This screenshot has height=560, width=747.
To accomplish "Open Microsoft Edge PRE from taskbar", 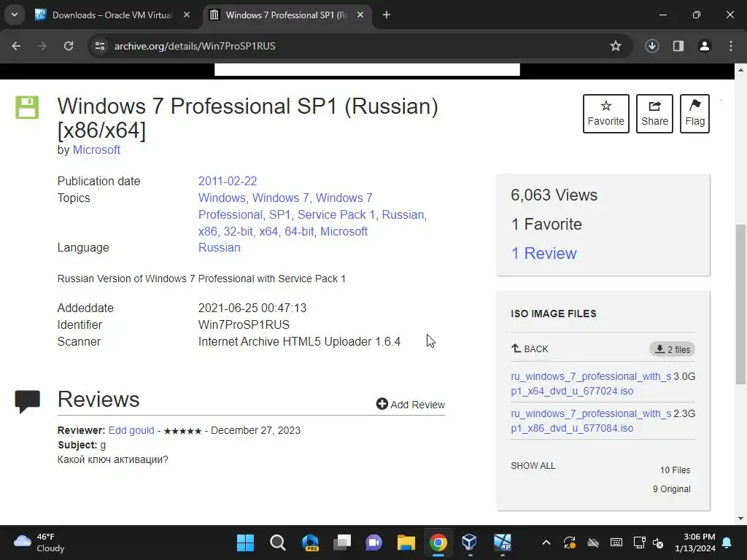I will [310, 542].
